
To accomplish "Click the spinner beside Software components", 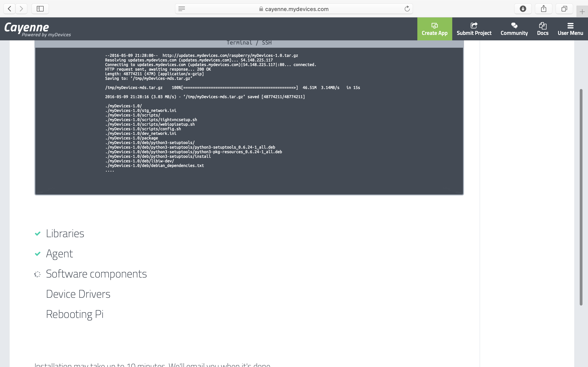I will coord(37,274).
